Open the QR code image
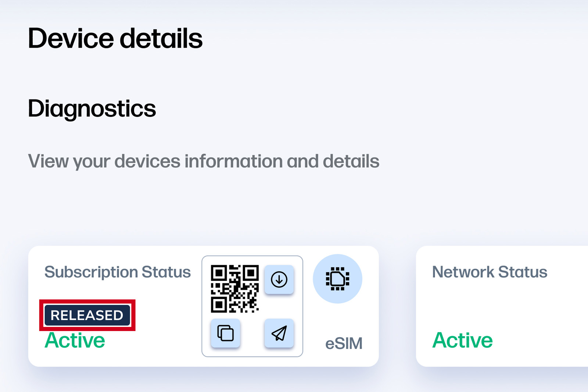 (x=234, y=288)
